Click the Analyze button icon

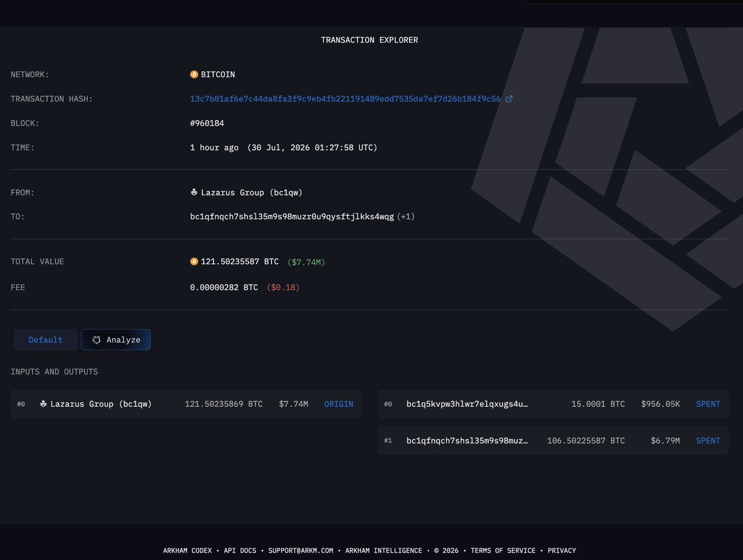coord(97,340)
